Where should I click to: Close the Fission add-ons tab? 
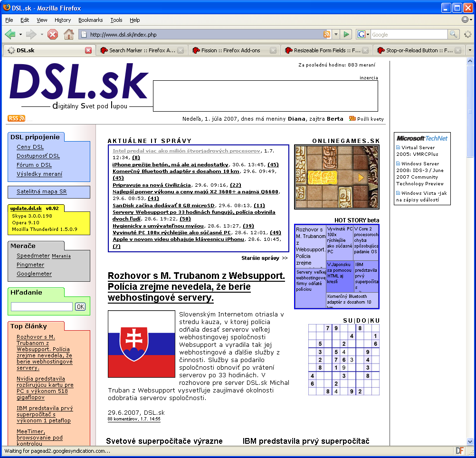coord(273,50)
